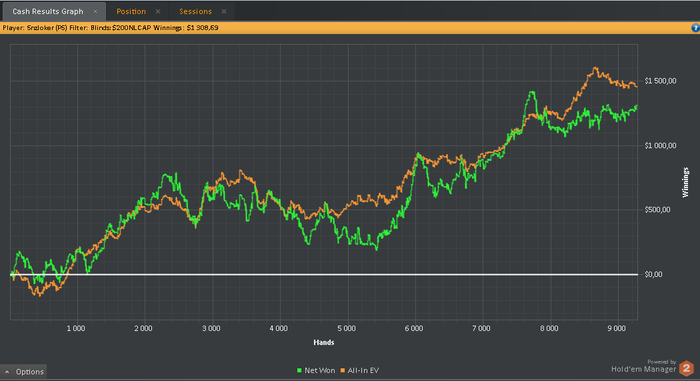Image resolution: width=700 pixels, height=381 pixels.
Task: Close the Sessions tab
Action: click(224, 12)
